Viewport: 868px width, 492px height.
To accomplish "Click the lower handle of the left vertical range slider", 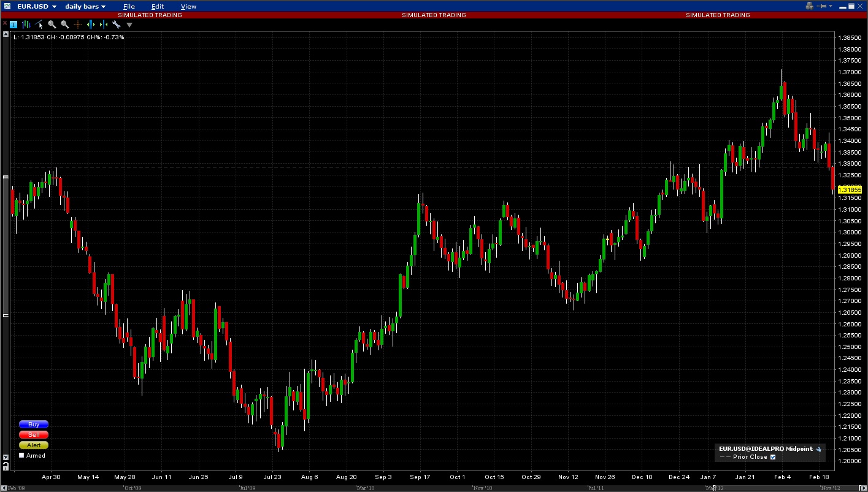I will tap(6, 315).
